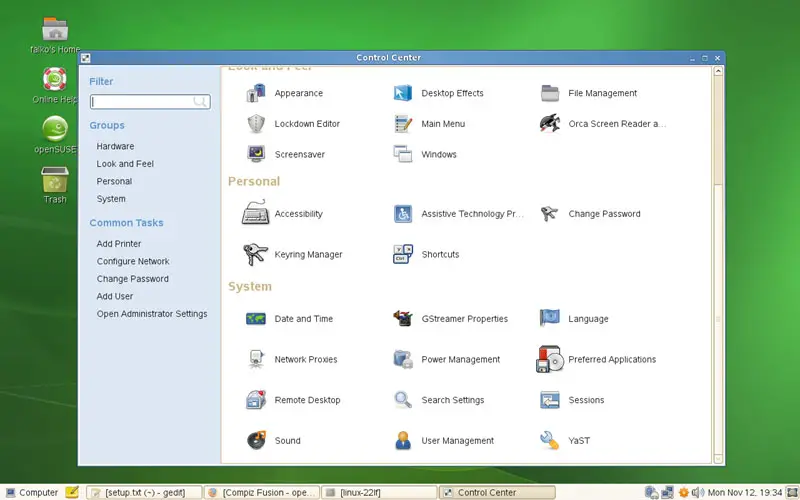Click the clock showing Mon Nov 12
Screen dimensions: 800x500
coord(745,492)
